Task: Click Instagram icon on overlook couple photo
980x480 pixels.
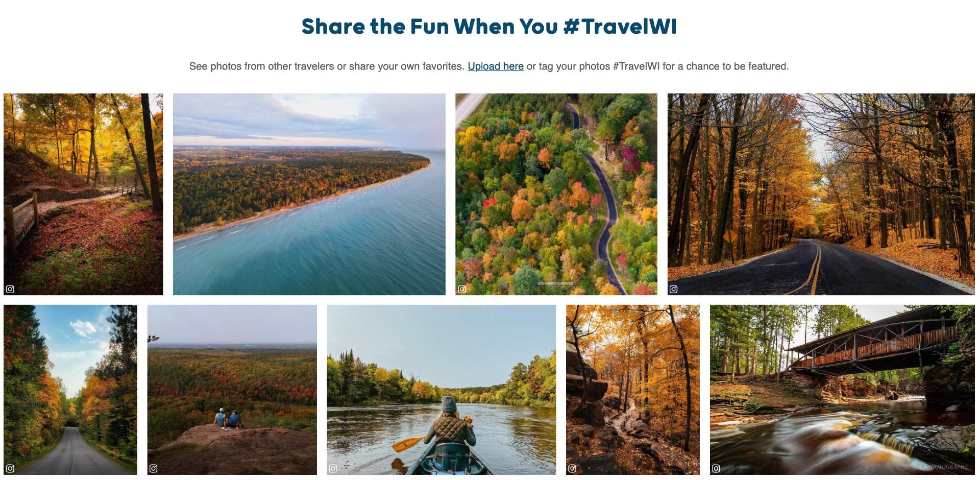Action: [154, 468]
